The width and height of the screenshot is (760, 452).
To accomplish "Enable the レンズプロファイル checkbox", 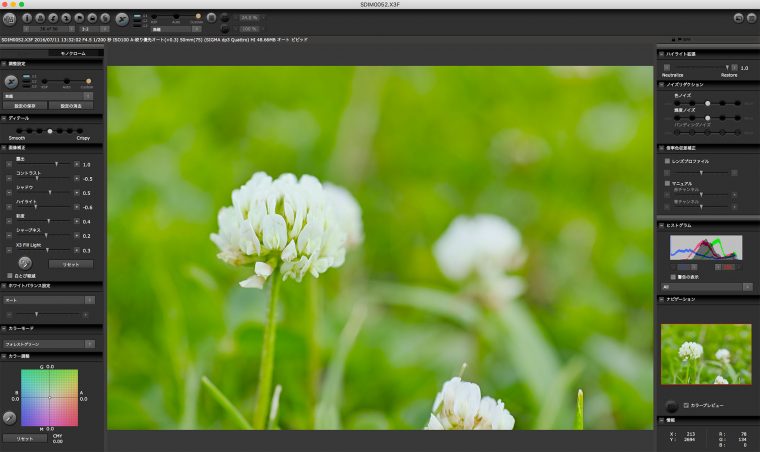I will click(667, 161).
